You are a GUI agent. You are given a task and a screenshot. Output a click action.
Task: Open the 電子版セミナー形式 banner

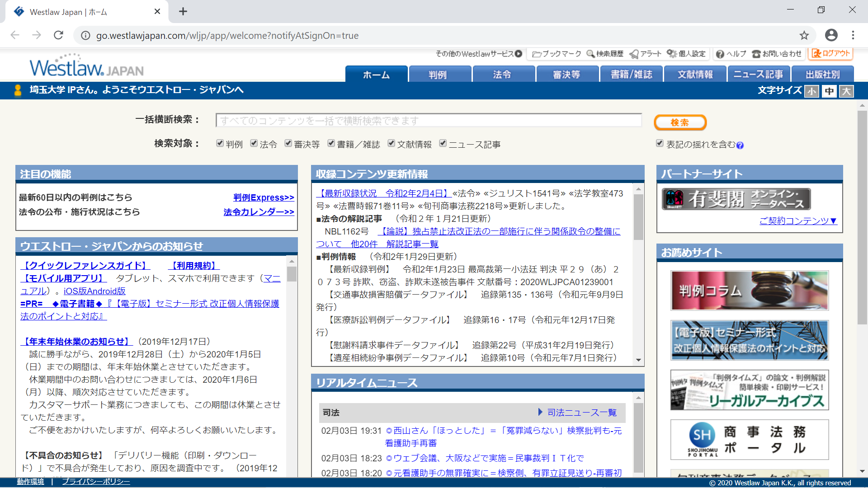[750, 340]
